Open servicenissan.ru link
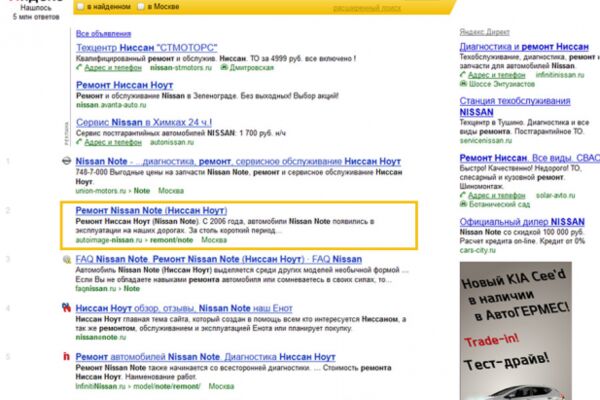 (486, 140)
